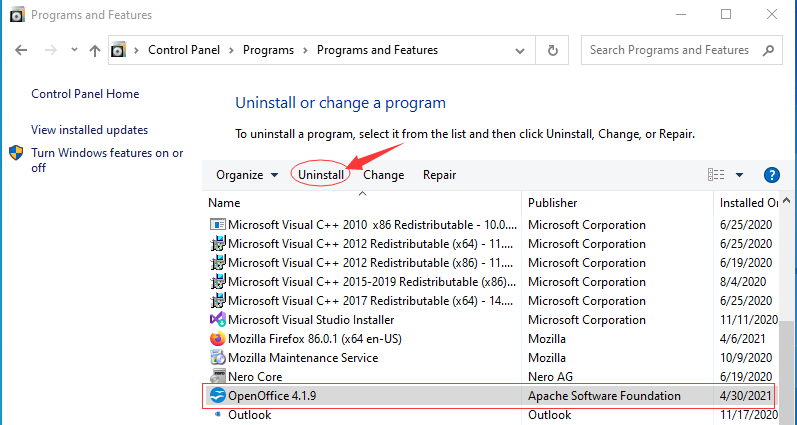The width and height of the screenshot is (797, 425).
Task: Click the 8/4/2020 install date
Action: point(743,282)
